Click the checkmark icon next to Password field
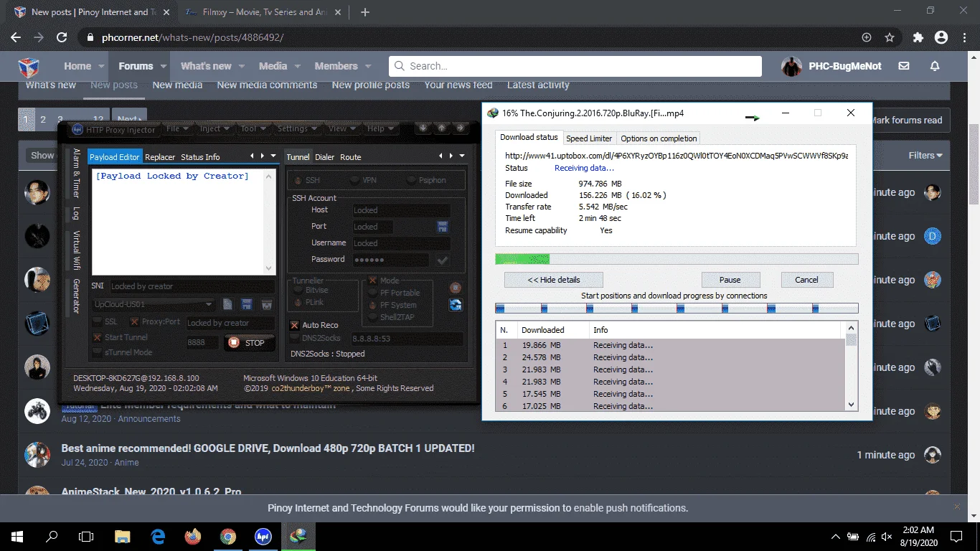This screenshot has height=551, width=980. click(x=443, y=260)
